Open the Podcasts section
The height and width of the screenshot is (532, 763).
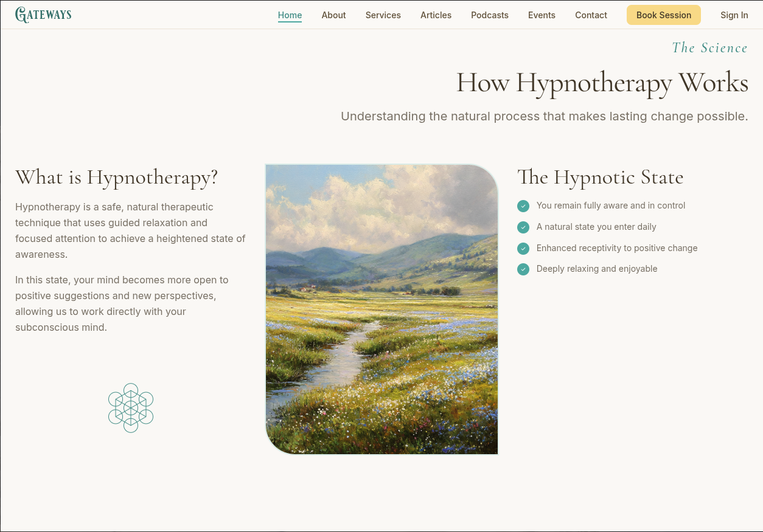489,15
